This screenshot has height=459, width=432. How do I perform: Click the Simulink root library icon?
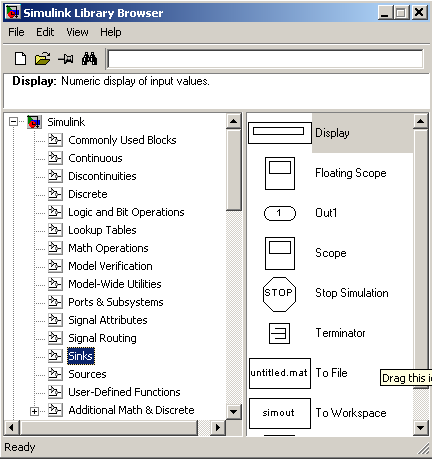tap(34, 122)
